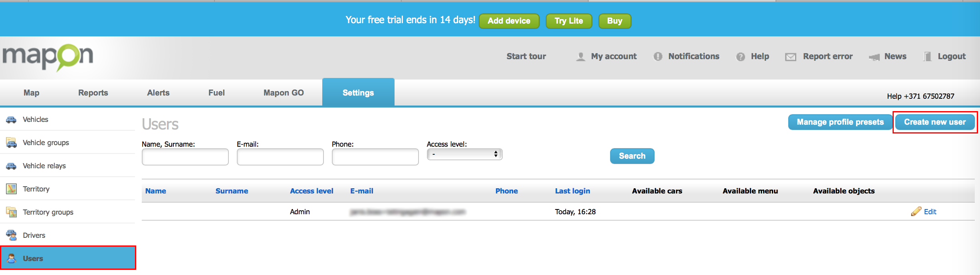Click the Vehicle groups folder icon
This screenshot has height=275, width=980.
(x=11, y=143)
